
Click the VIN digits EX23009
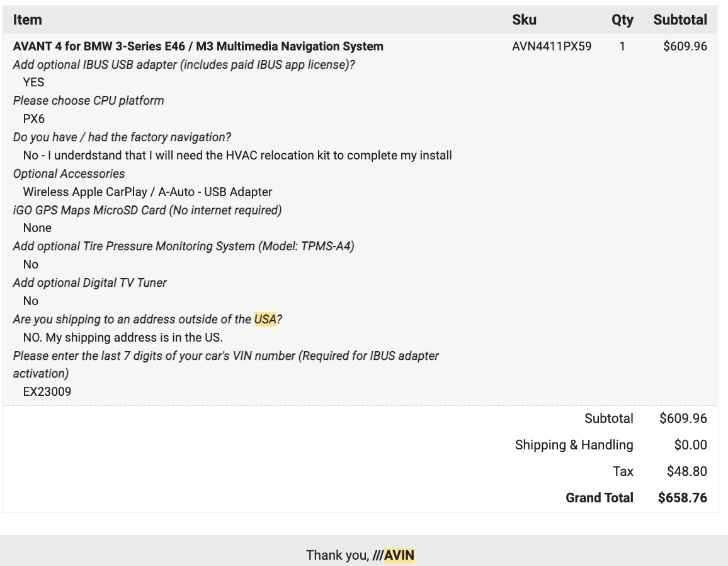(47, 391)
